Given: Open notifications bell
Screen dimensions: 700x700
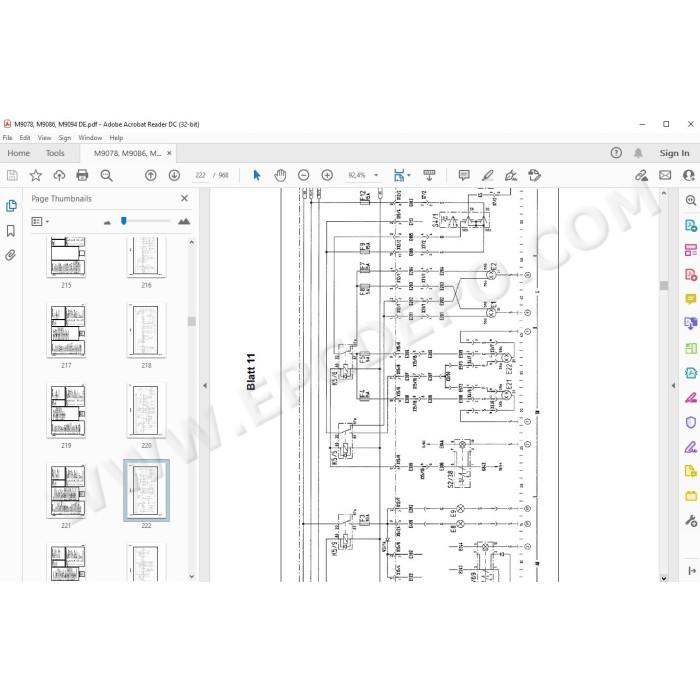Looking at the screenshot, I should pyautogui.click(x=638, y=153).
